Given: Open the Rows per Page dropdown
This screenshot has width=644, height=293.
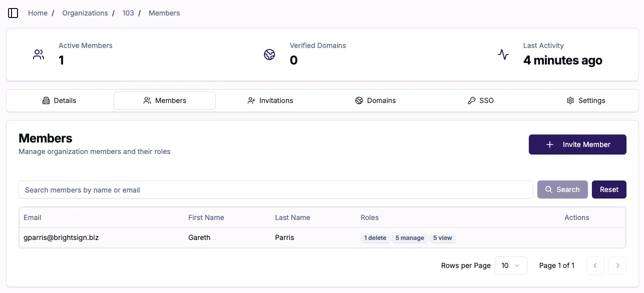Looking at the screenshot, I should (511, 265).
